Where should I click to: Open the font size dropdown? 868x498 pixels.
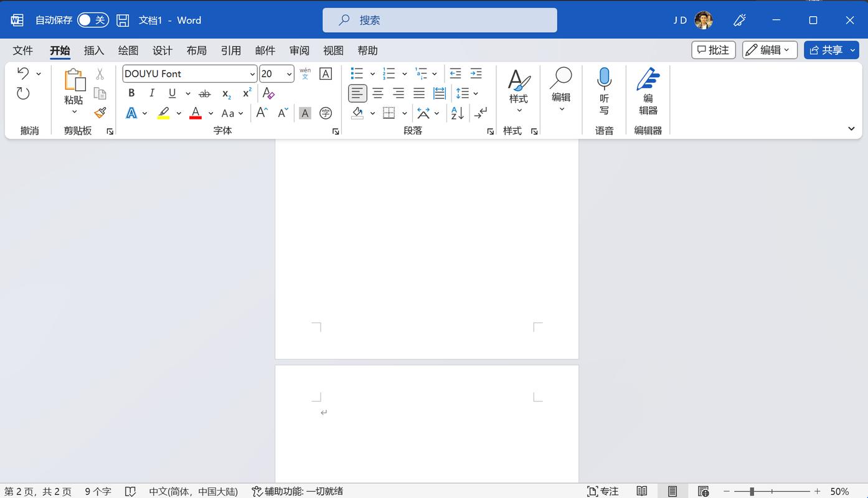[x=290, y=74]
